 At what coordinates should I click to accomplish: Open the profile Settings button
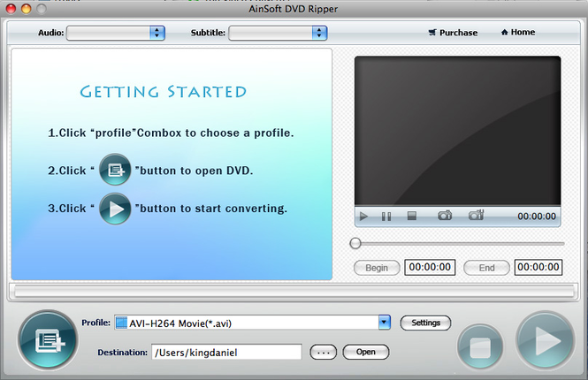tap(425, 323)
